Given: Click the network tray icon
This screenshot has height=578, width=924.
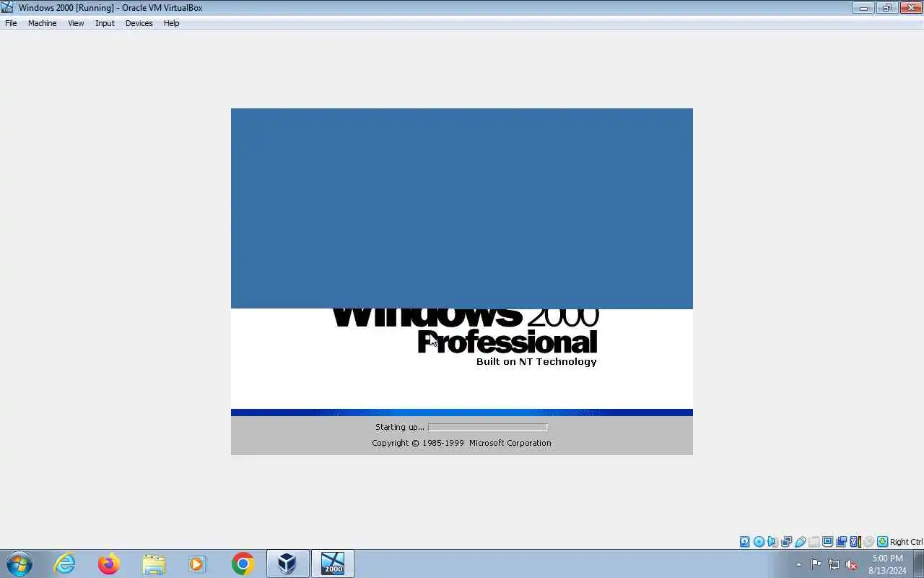Looking at the screenshot, I should (834, 564).
